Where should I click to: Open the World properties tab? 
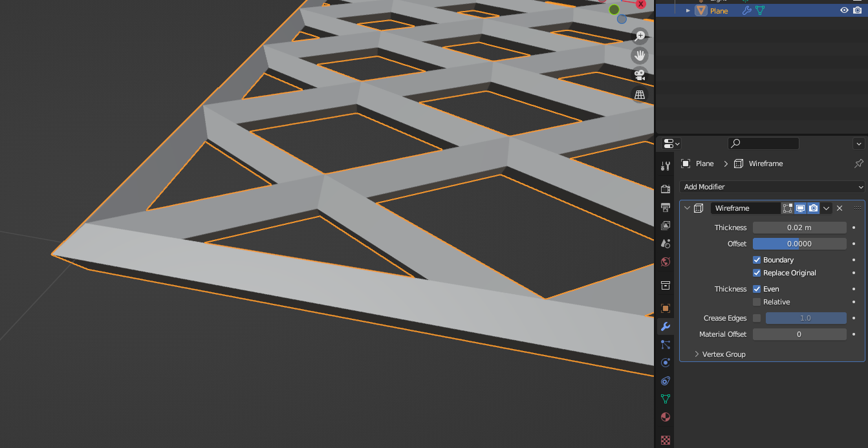pyautogui.click(x=666, y=262)
